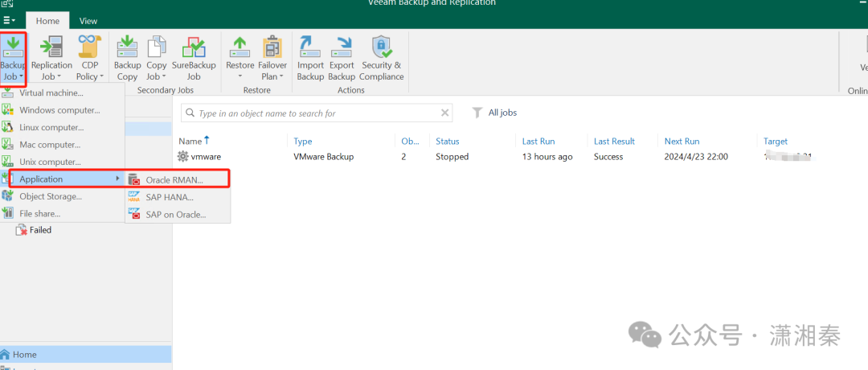868x370 pixels.
Task: Select the Failed tree item
Action: click(40, 230)
